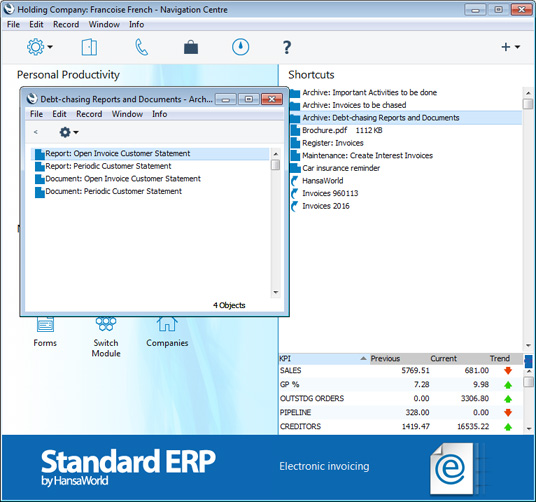Click scroll-down arrow of archive window list
The height and width of the screenshot is (502, 536).
tap(276, 293)
